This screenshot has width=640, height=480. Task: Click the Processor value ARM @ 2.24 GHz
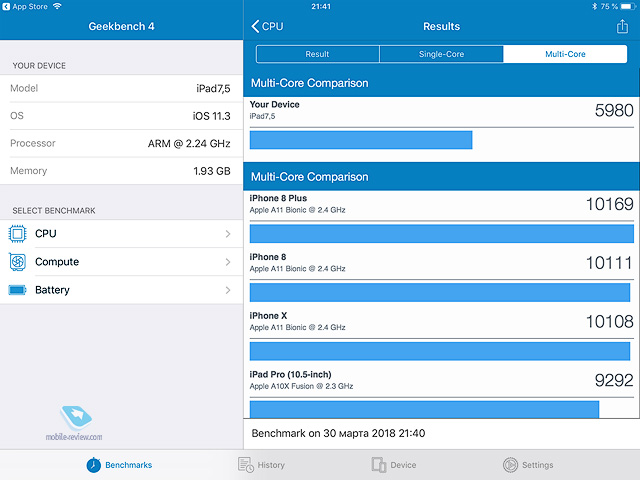point(189,144)
